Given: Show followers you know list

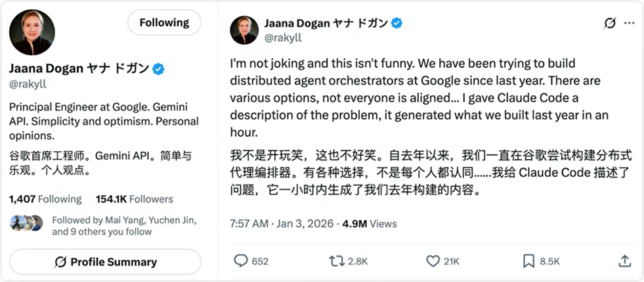Looking at the screenshot, I should coord(123,225).
